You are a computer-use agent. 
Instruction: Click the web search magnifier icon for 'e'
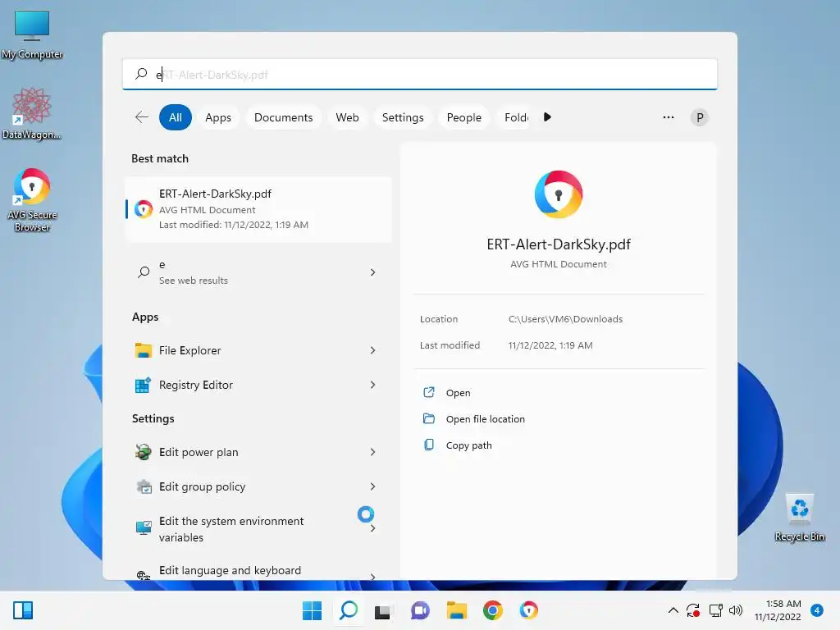(144, 272)
